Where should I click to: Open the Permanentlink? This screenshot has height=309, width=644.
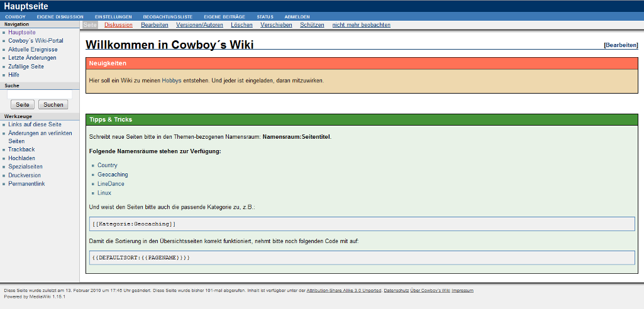click(x=26, y=184)
